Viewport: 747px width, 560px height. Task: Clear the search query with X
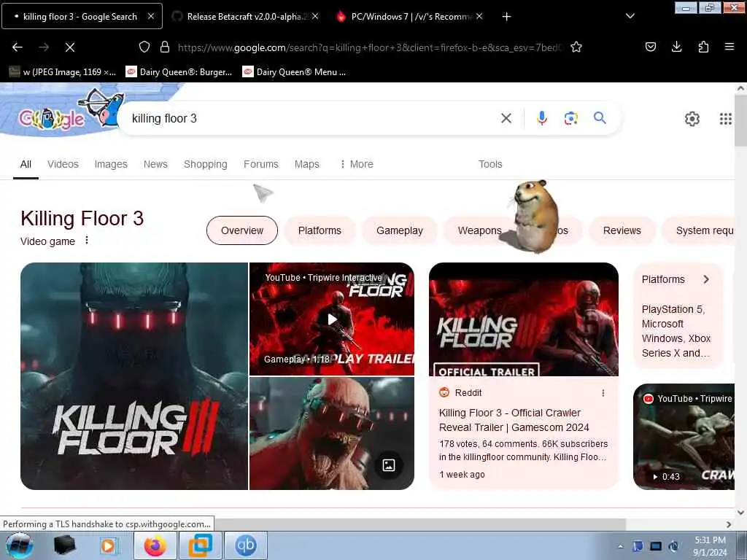click(506, 118)
